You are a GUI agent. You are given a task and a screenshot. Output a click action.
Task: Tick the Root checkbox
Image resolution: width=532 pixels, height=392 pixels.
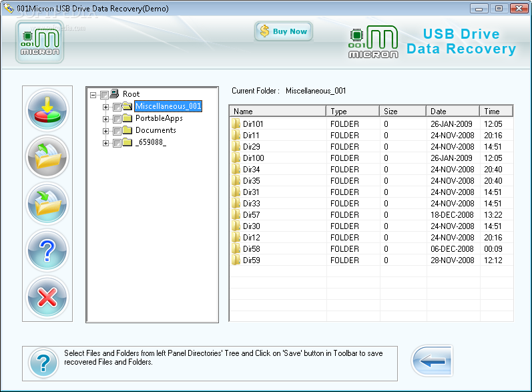point(104,95)
